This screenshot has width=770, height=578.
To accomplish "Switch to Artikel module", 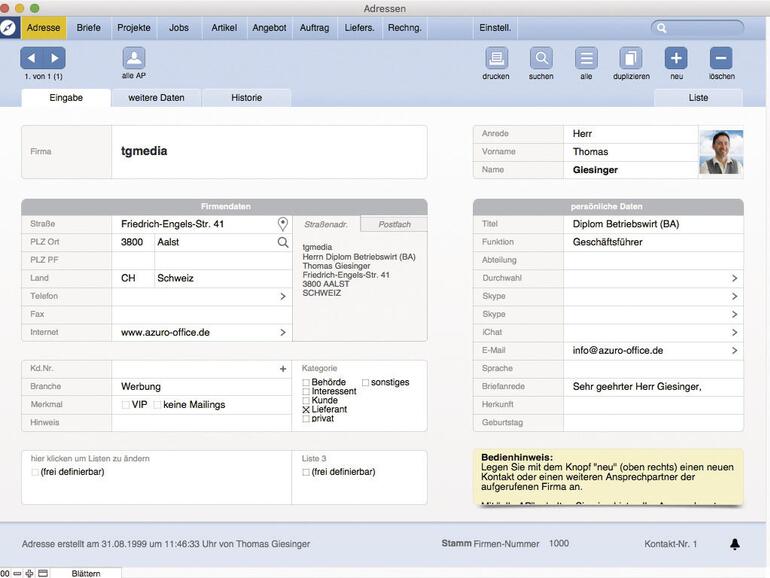I will point(224,28).
